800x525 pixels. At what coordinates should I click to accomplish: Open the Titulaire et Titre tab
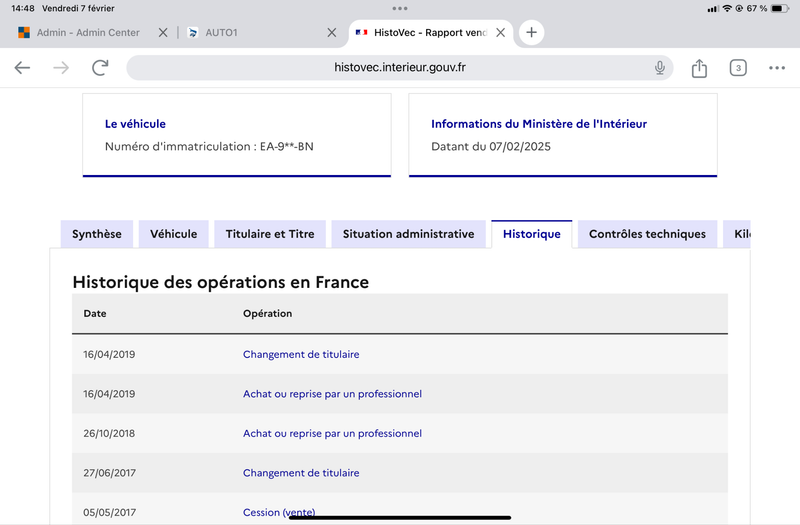pyautogui.click(x=270, y=234)
